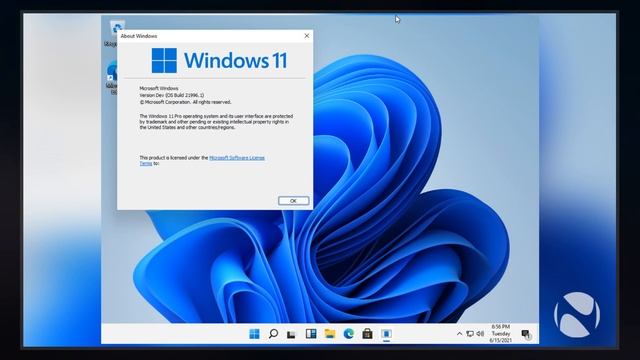Click the Microsoft Corporation copyright line
Viewport: 640px width, 360px height.
point(185,102)
